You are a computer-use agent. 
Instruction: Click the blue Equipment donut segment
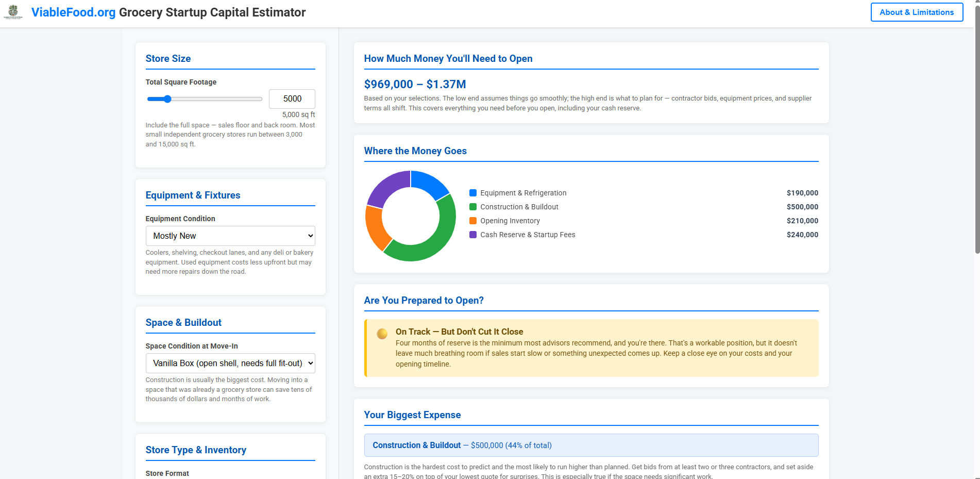[x=429, y=184]
